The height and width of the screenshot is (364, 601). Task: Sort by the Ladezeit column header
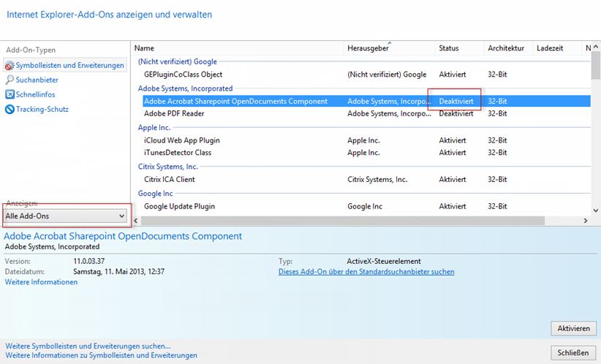[x=556, y=48]
